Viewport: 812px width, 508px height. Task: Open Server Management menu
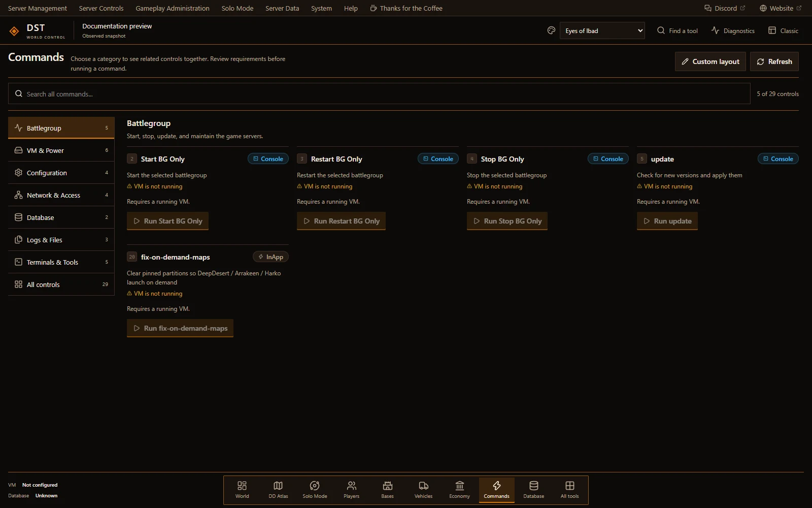[38, 8]
